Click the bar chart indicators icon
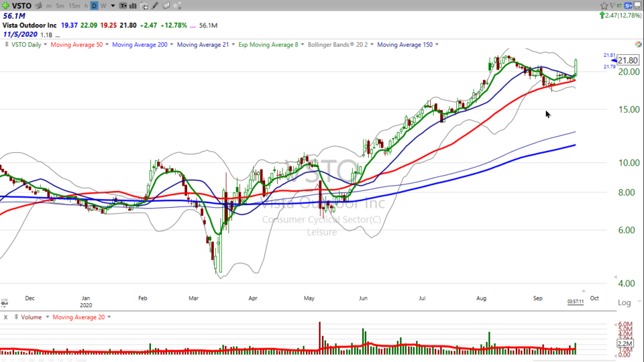644x362 pixels. (133, 6)
